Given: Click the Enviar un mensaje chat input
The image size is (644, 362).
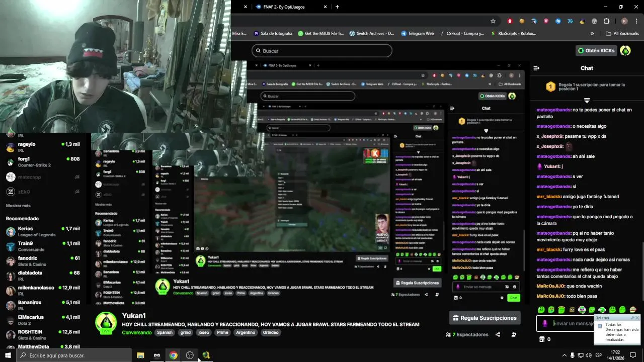Looking at the screenshot, I should (573, 323).
